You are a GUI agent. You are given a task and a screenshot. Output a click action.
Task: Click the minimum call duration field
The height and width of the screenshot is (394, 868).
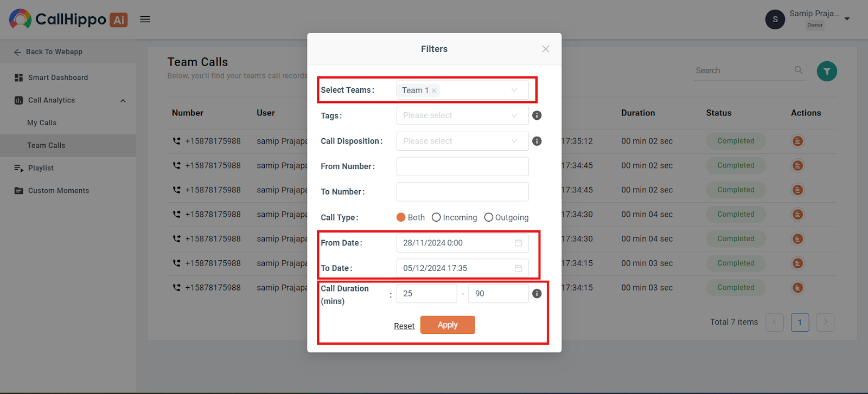[426, 294]
